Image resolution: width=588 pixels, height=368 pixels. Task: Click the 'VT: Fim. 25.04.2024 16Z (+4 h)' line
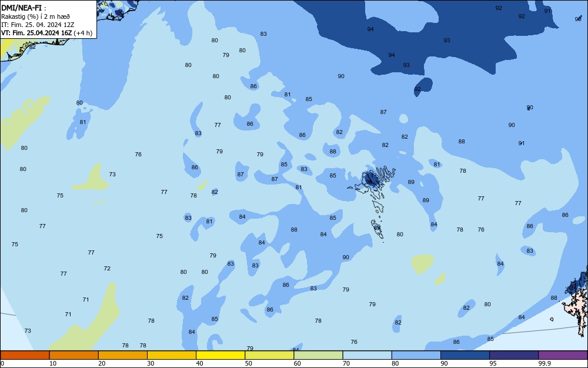[x=46, y=33]
